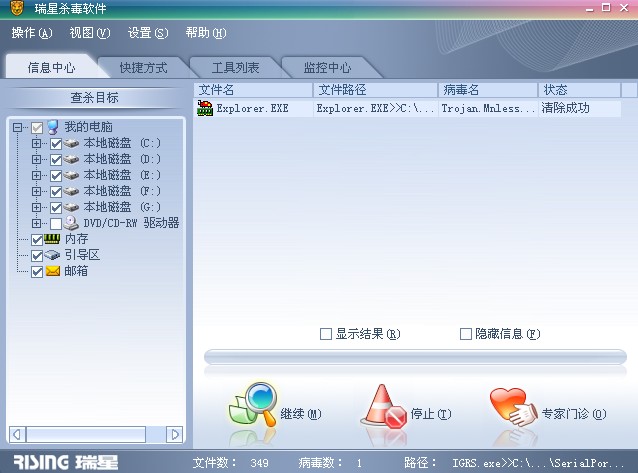This screenshot has width=638, height=473.
Task: Expand local disk G: node
Action: 36,208
